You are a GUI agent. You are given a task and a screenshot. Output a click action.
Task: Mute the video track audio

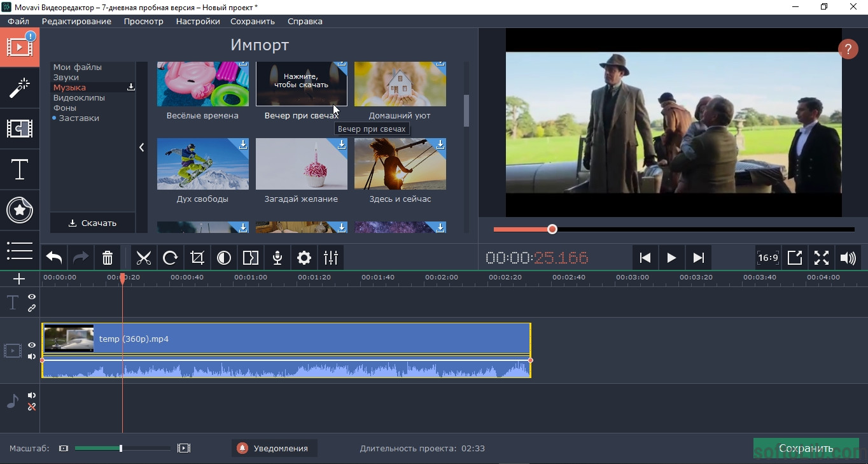[32, 356]
